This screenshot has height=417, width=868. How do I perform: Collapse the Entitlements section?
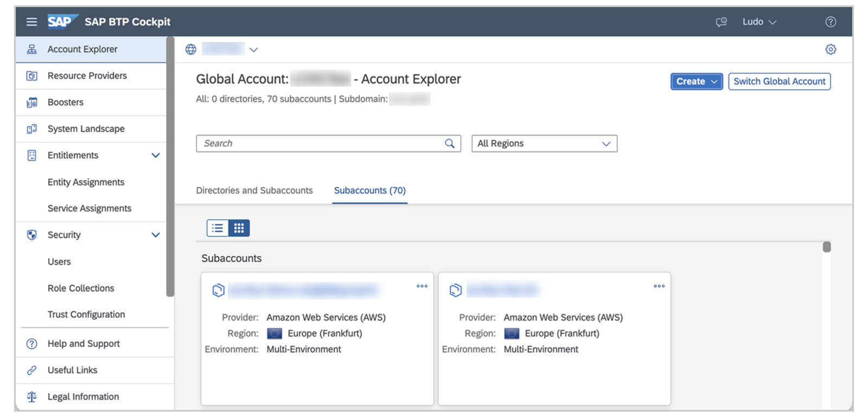[x=156, y=155]
